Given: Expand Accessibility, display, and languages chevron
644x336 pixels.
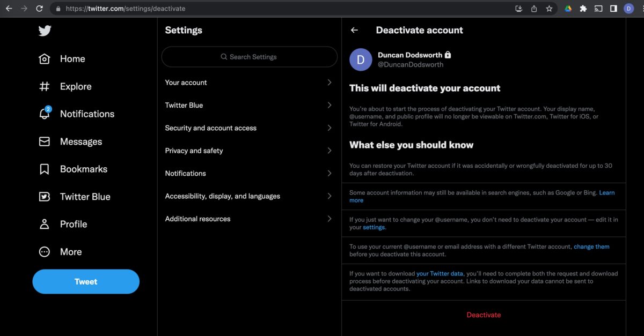Looking at the screenshot, I should [x=330, y=196].
